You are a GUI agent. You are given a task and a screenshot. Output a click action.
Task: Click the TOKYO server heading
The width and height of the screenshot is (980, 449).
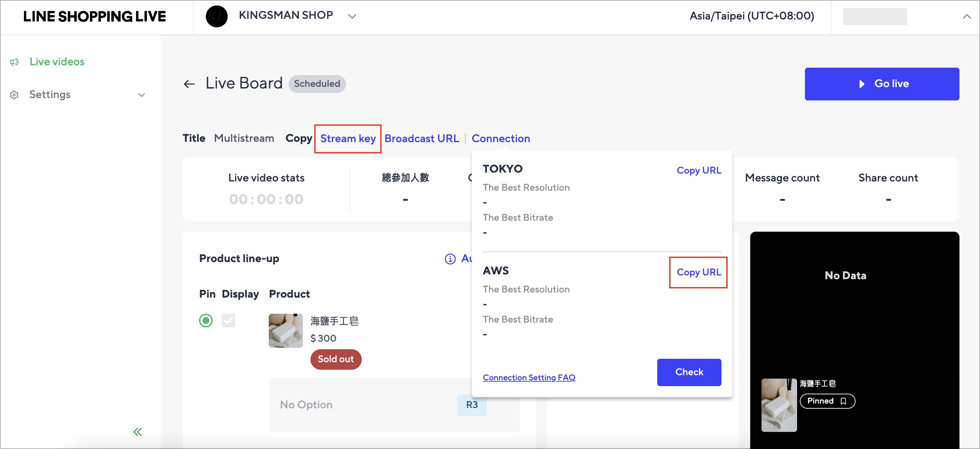click(503, 169)
